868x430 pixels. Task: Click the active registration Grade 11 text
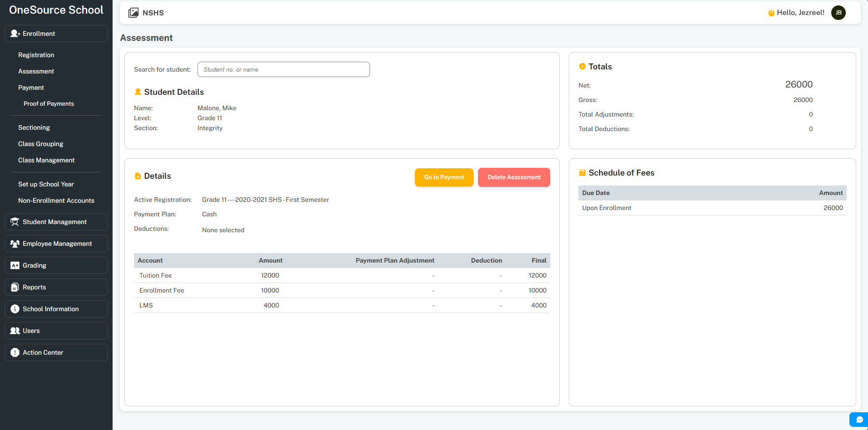click(x=266, y=200)
